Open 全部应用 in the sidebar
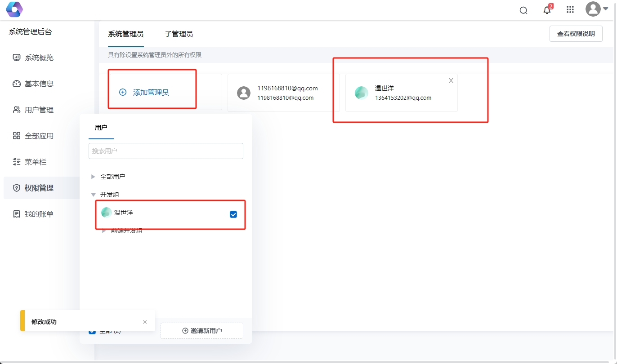 (x=15, y=136)
